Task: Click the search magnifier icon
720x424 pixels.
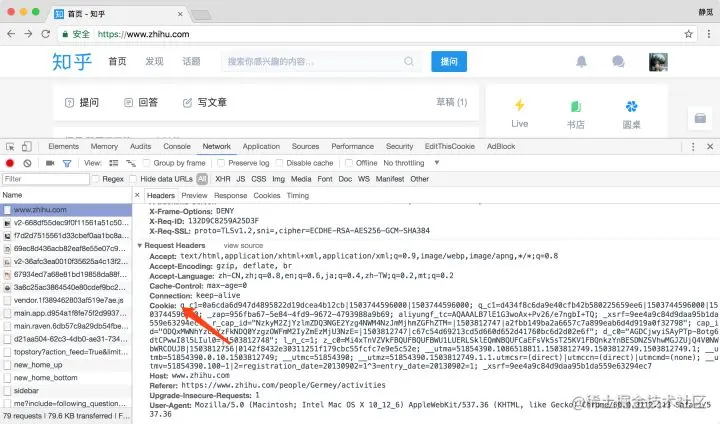Action: (x=409, y=62)
